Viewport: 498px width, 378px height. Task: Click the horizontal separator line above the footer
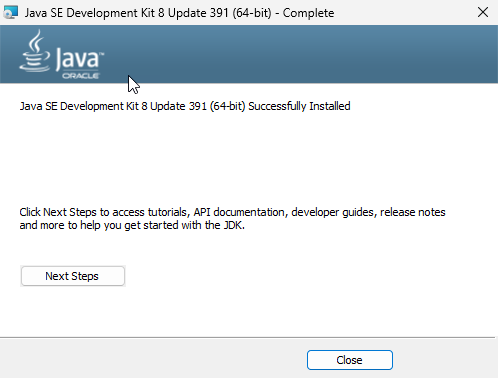[x=247, y=338]
